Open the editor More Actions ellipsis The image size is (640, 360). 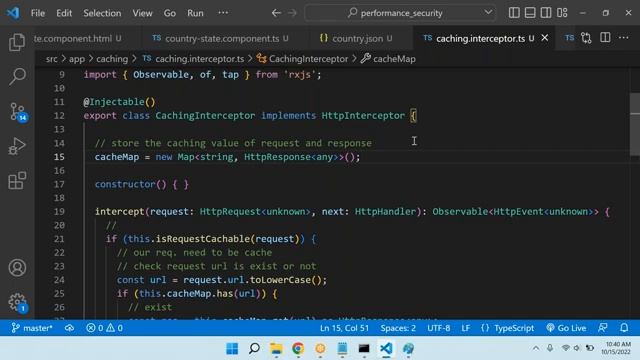(623, 38)
